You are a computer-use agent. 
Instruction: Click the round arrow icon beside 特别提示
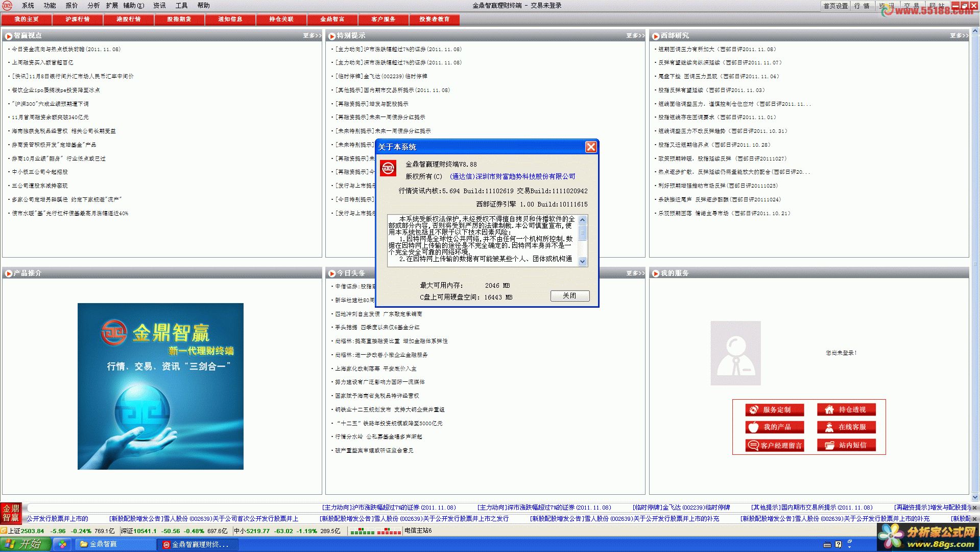click(x=332, y=36)
